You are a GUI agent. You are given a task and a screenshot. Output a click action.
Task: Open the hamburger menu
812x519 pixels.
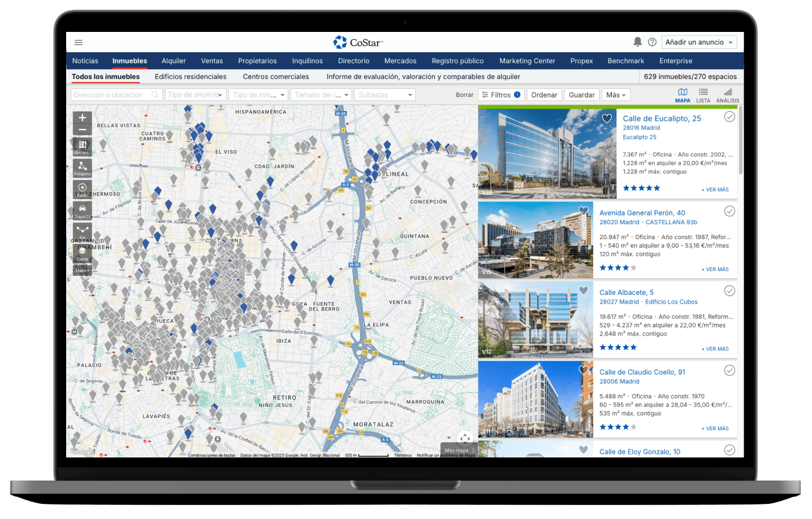[x=78, y=42]
